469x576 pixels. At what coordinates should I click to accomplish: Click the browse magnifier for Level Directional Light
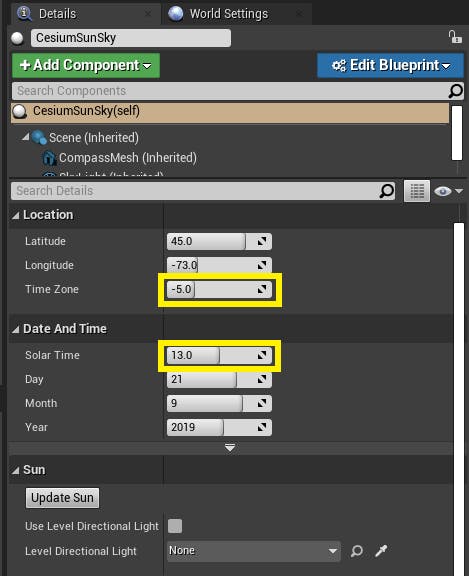[x=356, y=551]
